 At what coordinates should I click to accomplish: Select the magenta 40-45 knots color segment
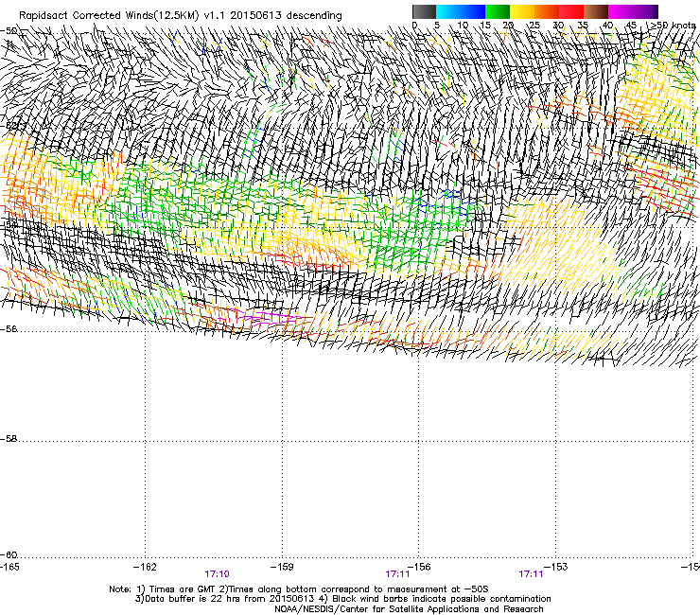[x=621, y=11]
